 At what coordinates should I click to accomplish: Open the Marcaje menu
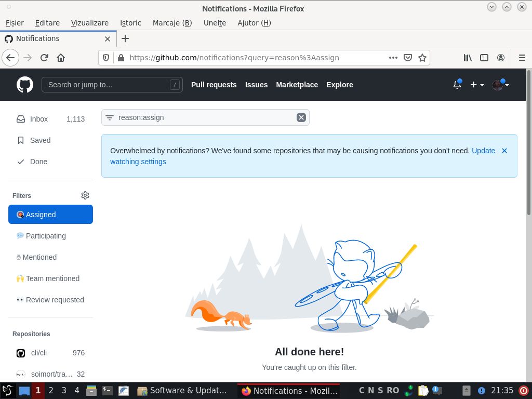pos(172,23)
